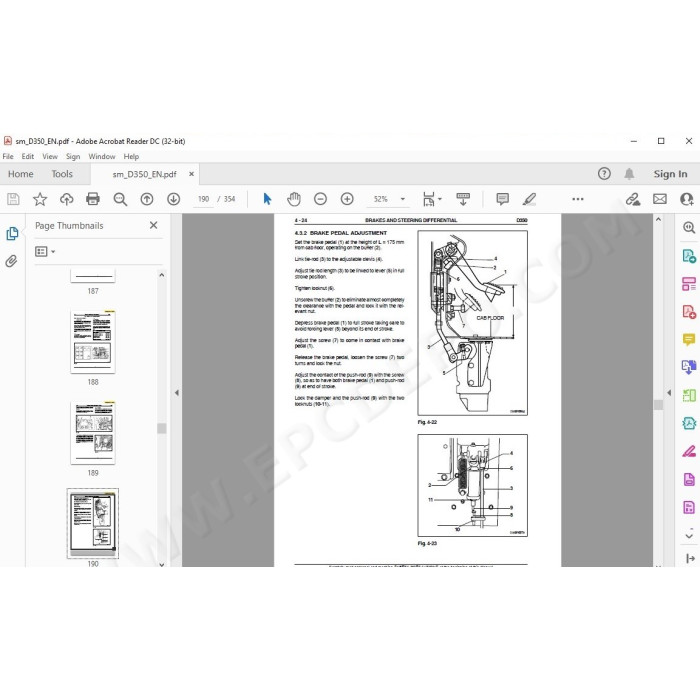Screen dimensions: 700x700
Task: Select the highlight pen tool
Action: [x=529, y=199]
